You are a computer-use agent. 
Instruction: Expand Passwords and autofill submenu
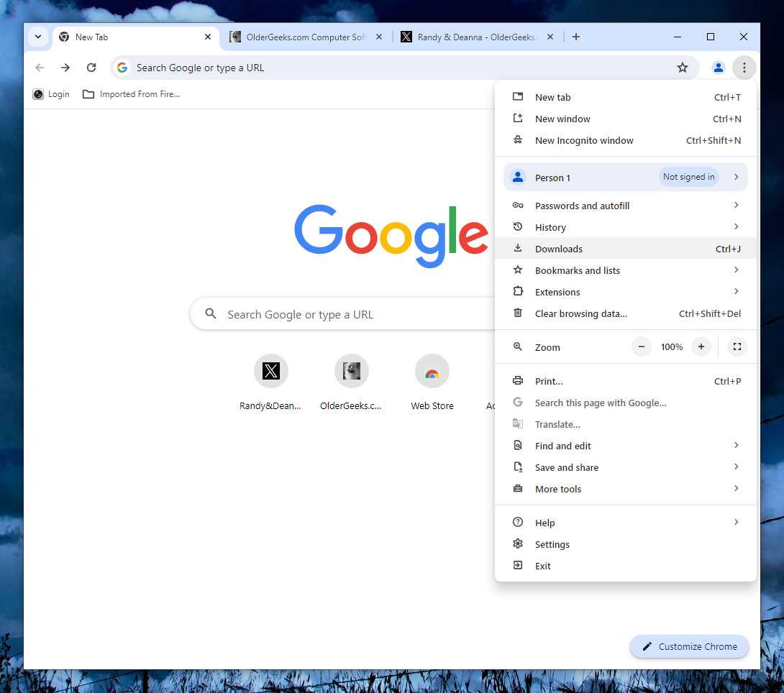tap(626, 206)
